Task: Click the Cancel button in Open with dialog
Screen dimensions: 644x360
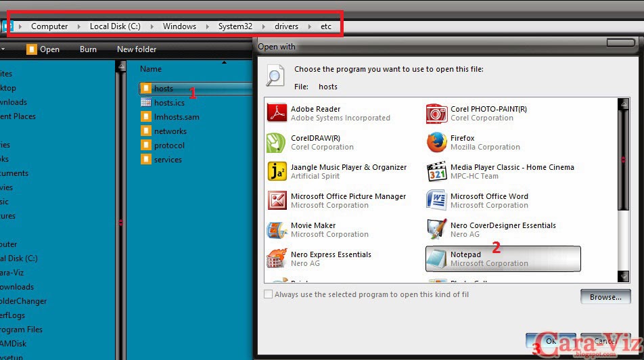Action: pyautogui.click(x=605, y=341)
